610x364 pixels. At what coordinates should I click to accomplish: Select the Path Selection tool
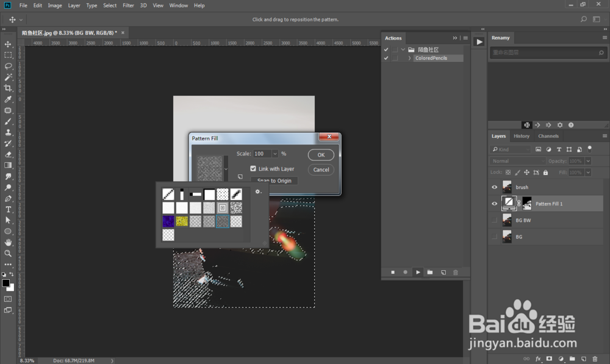point(8,220)
